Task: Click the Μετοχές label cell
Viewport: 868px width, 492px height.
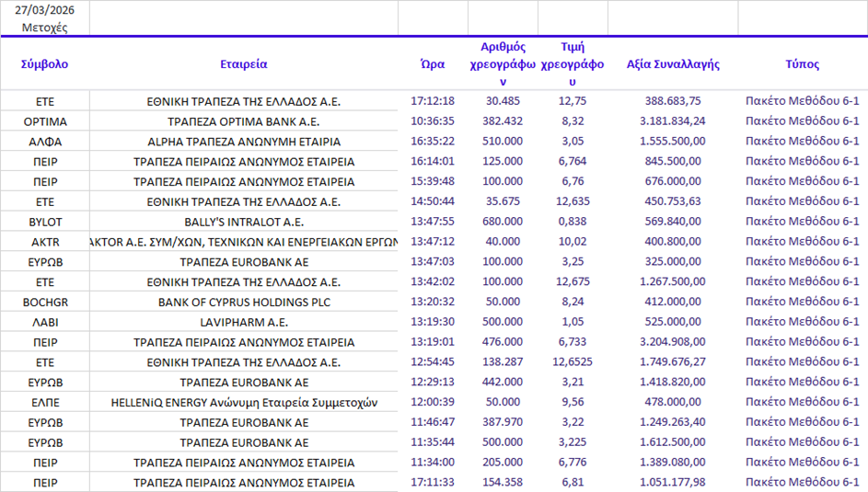Action: [x=44, y=27]
